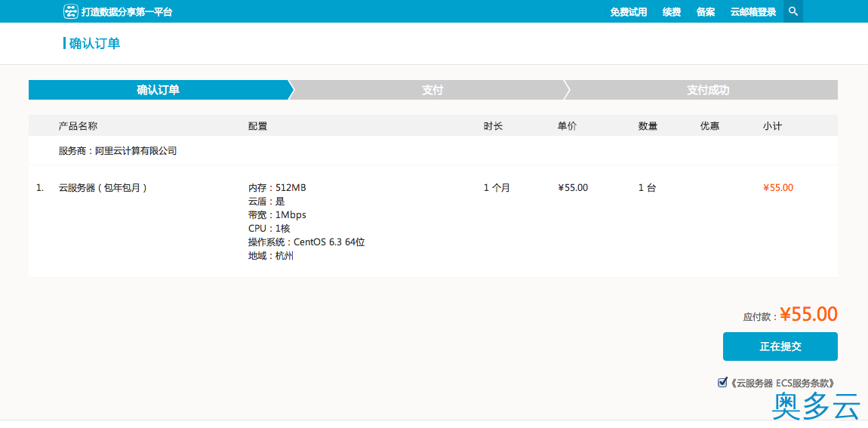Screen dimensions: 868x428
Task: Click the 带宽：1Mbps configuration line
Action: tap(277, 215)
